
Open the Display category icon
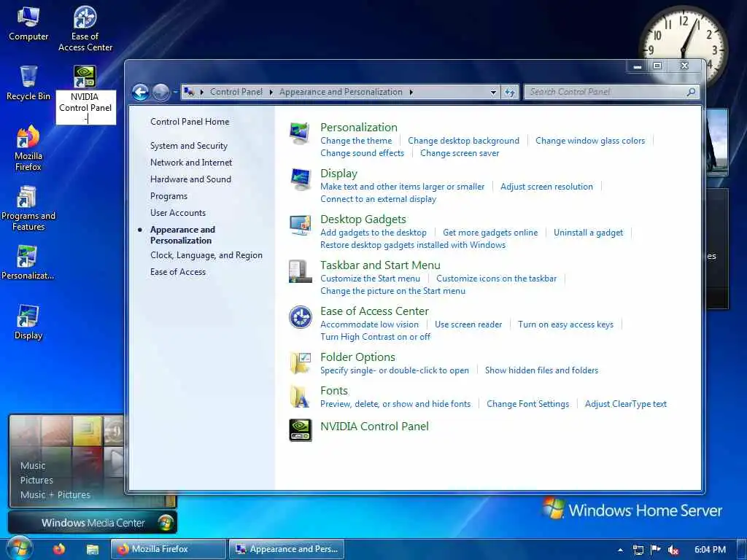point(300,179)
